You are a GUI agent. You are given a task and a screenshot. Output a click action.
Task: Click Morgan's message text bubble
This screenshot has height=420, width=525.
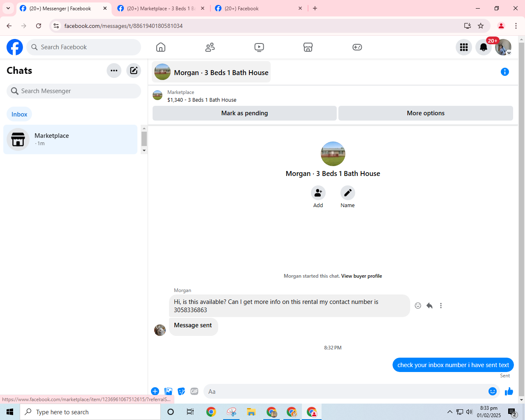(x=290, y=306)
